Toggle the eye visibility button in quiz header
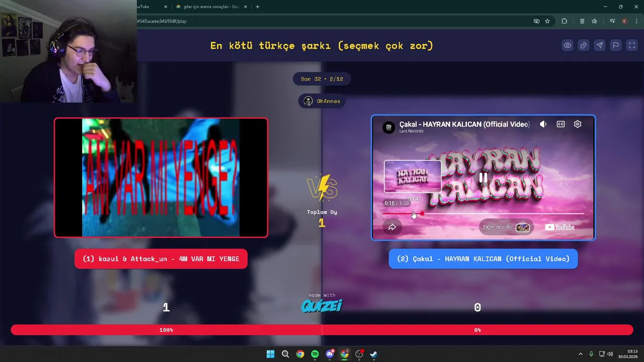This screenshot has height=362, width=644. point(568,45)
